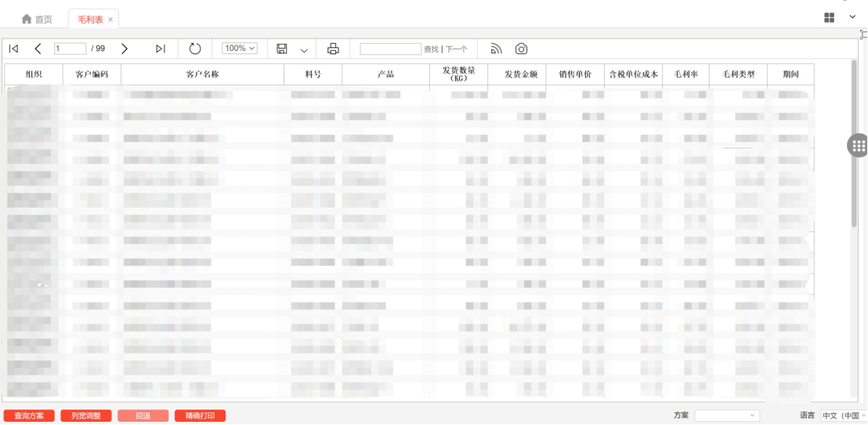Viewport: 868px width, 425px height.
Task: Open the 100% zoom dropdown
Action: tap(240, 49)
